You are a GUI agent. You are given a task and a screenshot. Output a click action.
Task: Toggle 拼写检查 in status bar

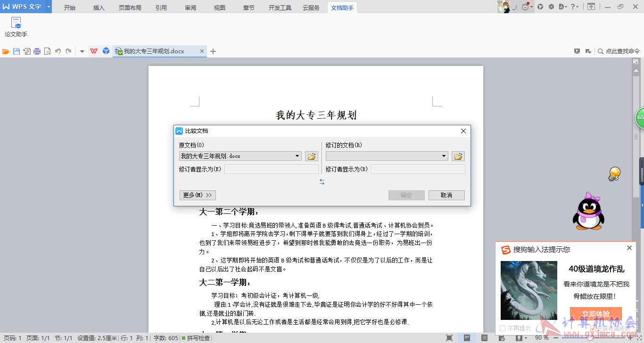pos(196,338)
